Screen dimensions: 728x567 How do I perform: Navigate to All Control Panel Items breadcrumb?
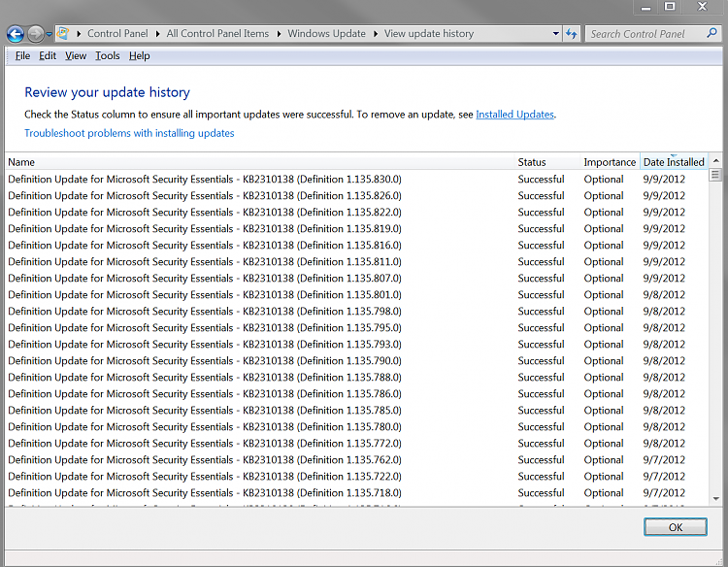pyautogui.click(x=217, y=33)
